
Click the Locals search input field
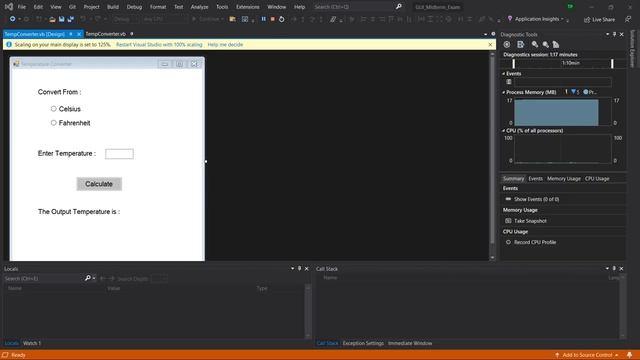click(43, 278)
